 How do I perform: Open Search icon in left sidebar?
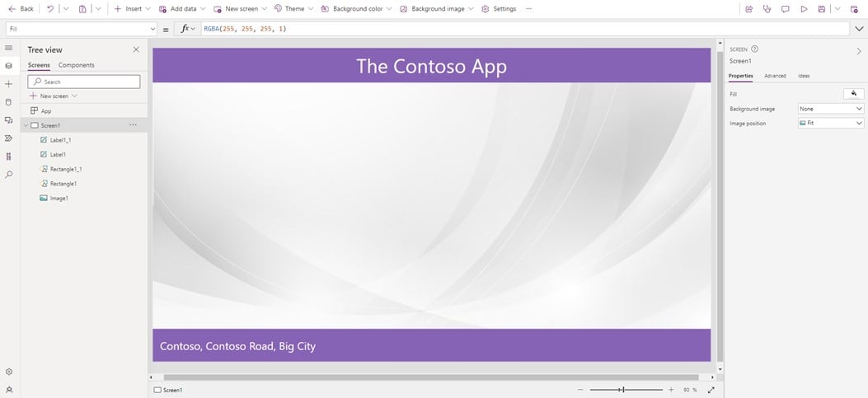point(8,175)
